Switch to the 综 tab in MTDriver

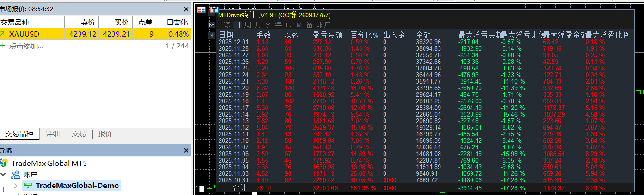(x=227, y=25)
